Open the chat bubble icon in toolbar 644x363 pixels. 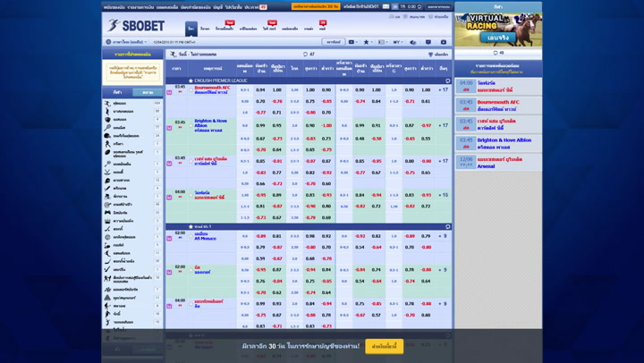coord(428,42)
